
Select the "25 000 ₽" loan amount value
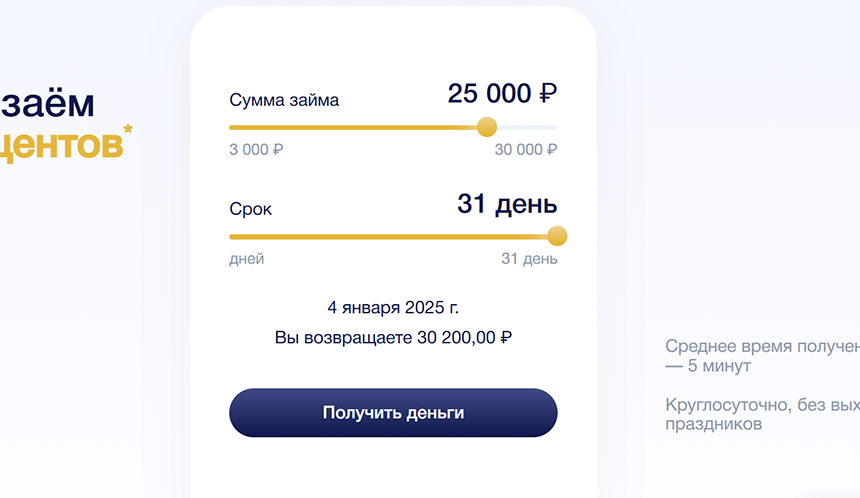502,94
